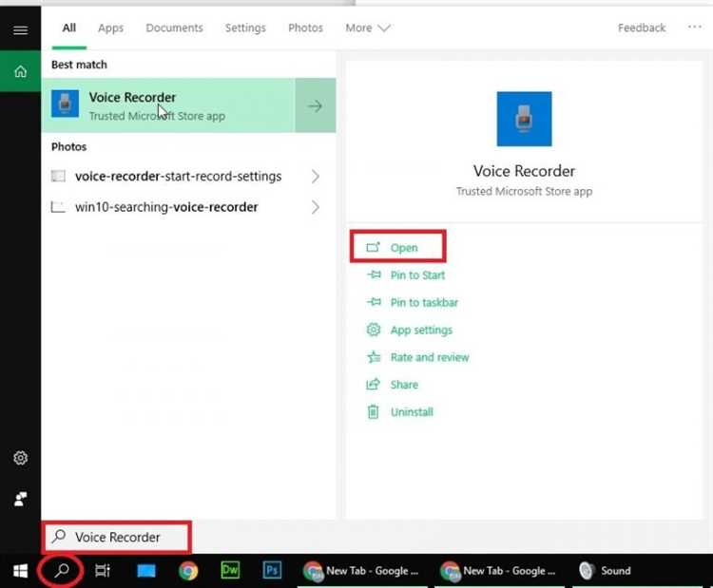
Task: Open more options ellipsis beside Feedback
Action: [x=694, y=28]
